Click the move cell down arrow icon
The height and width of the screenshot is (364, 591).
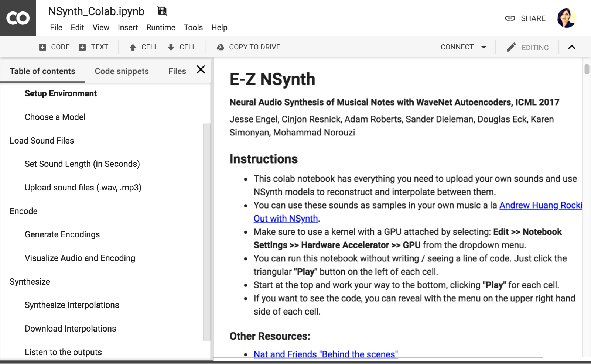pyautogui.click(x=171, y=47)
